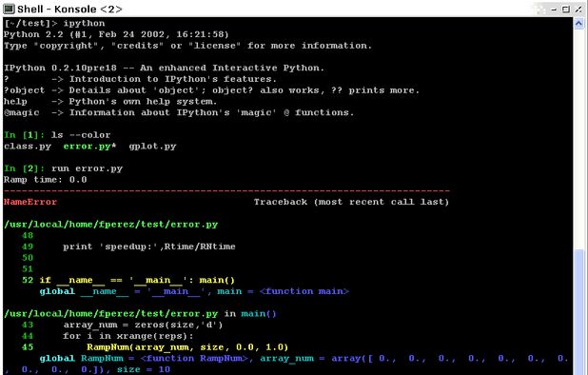
Task: Click the 'help' hint about Python's own help system
Action: pos(110,102)
